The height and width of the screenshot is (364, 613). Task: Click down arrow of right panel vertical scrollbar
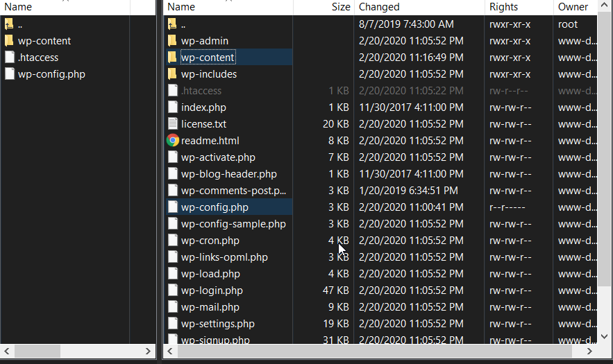(605, 336)
